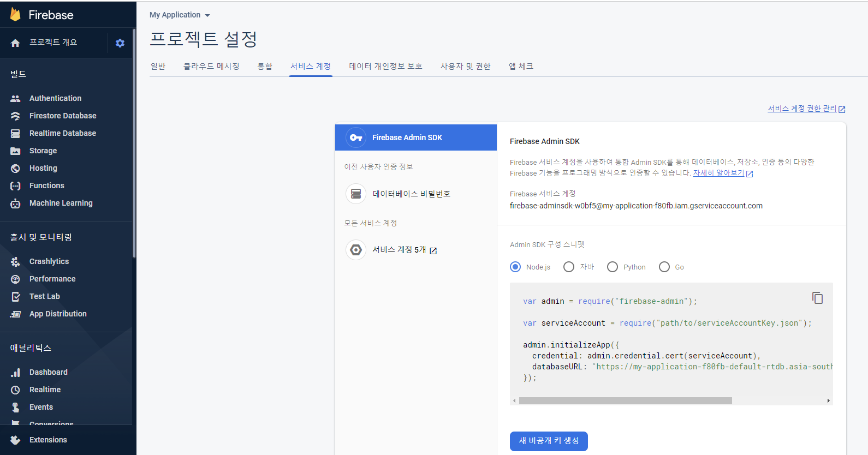Screen dimensions: 868x455
Task: Switch to the 앱 체크 tab
Action: 521,66
